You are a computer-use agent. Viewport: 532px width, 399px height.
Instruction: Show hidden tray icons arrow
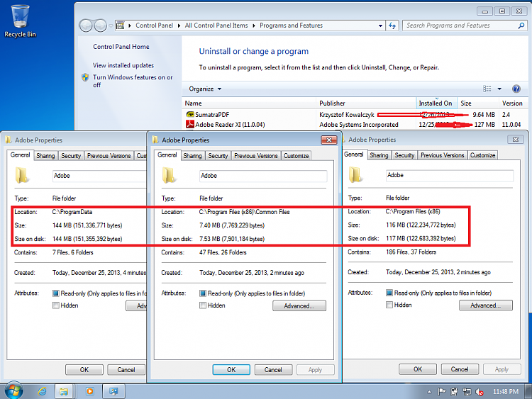tap(429, 392)
